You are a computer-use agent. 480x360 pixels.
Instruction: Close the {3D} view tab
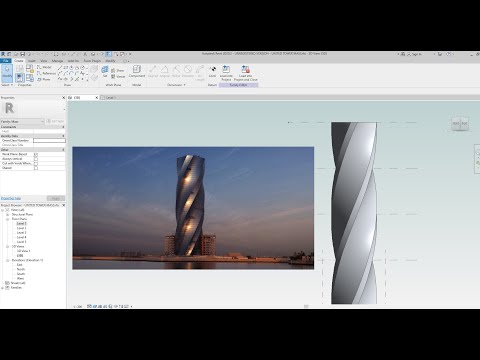(97, 98)
